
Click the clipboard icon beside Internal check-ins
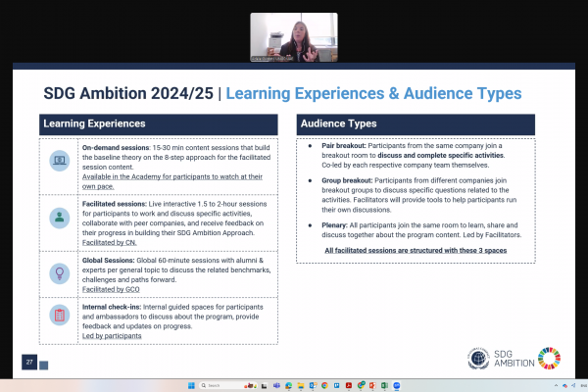coord(59,316)
